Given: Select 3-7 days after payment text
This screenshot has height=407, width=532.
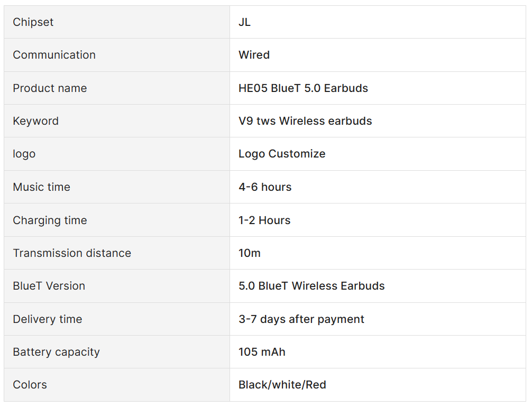Looking at the screenshot, I should pyautogui.click(x=301, y=319).
